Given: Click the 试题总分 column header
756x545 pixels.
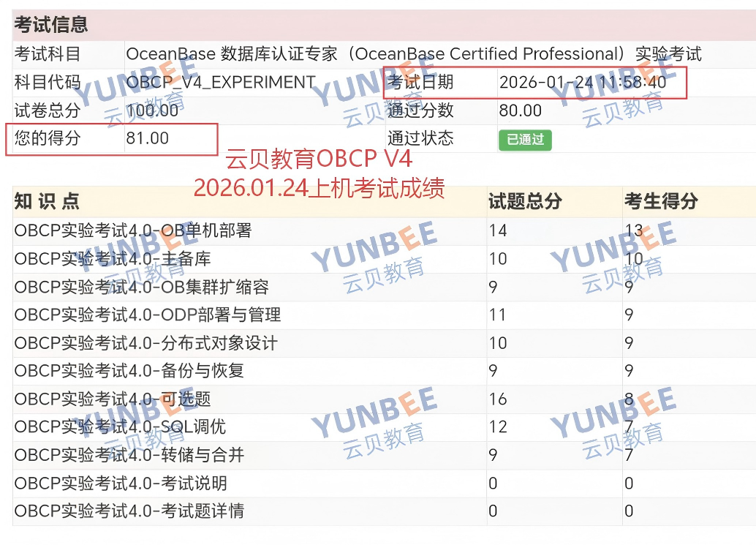Looking at the screenshot, I should click(x=524, y=202).
